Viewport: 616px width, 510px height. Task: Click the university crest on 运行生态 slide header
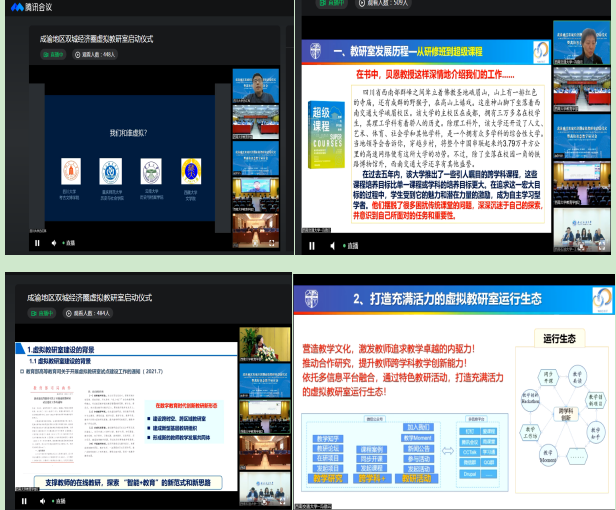coord(312,299)
